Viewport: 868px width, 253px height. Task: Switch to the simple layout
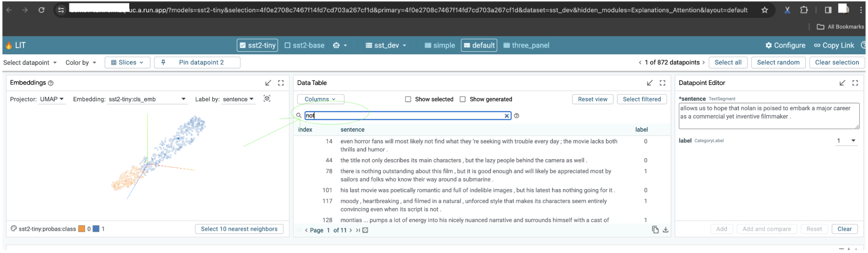point(440,45)
